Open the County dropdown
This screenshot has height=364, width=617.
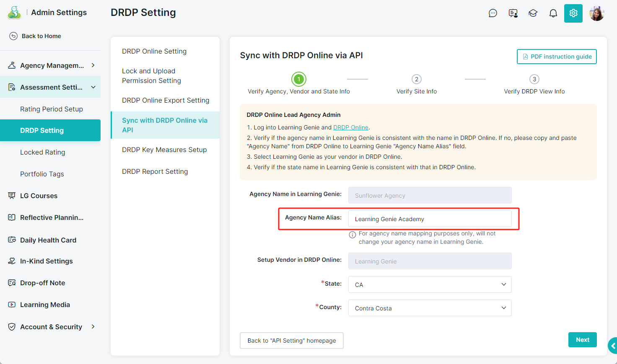[430, 308]
